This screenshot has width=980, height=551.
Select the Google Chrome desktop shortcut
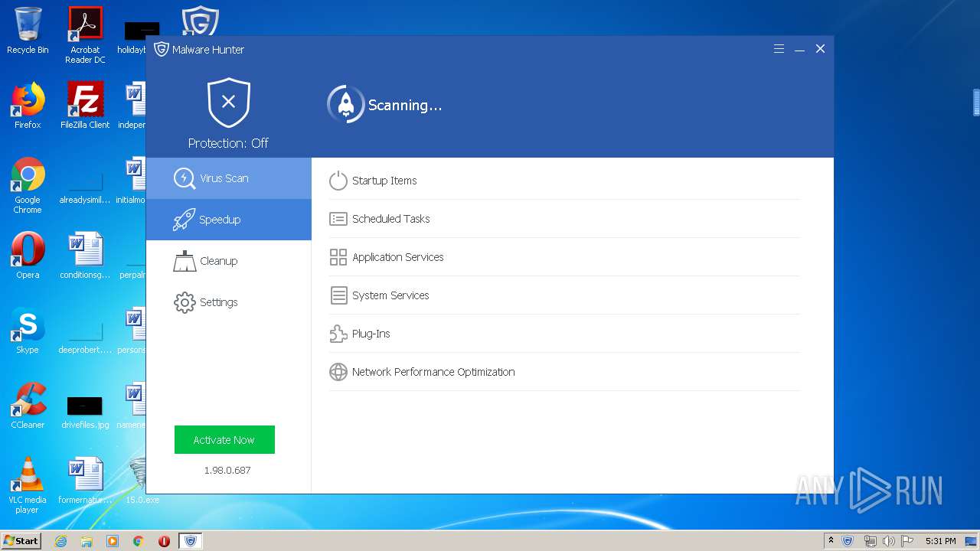tap(28, 186)
